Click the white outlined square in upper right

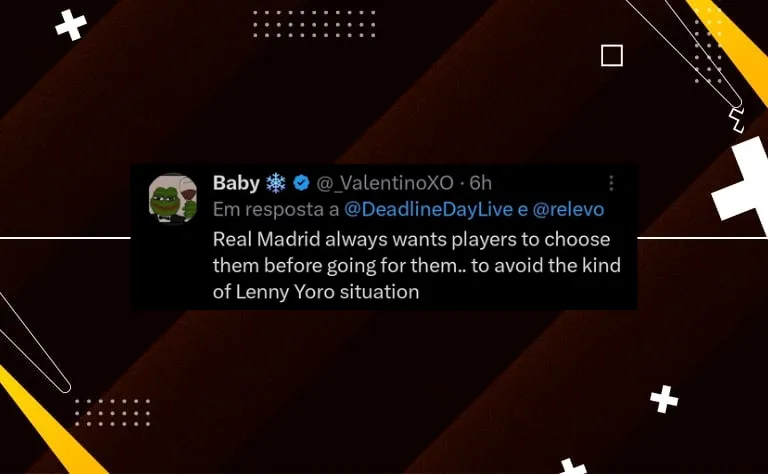click(612, 55)
